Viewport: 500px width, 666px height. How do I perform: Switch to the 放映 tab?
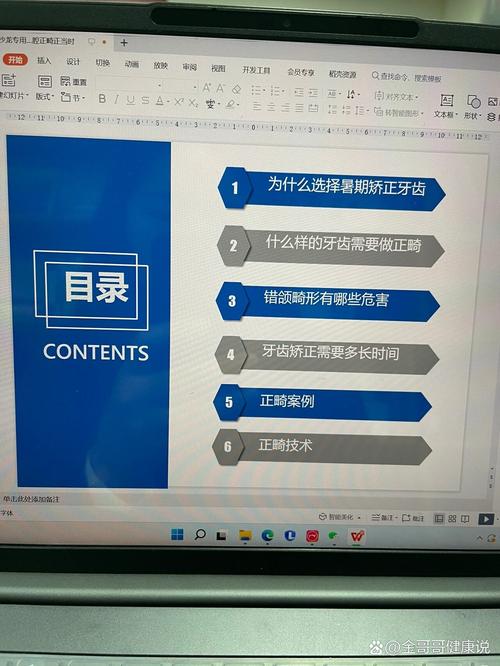(161, 65)
